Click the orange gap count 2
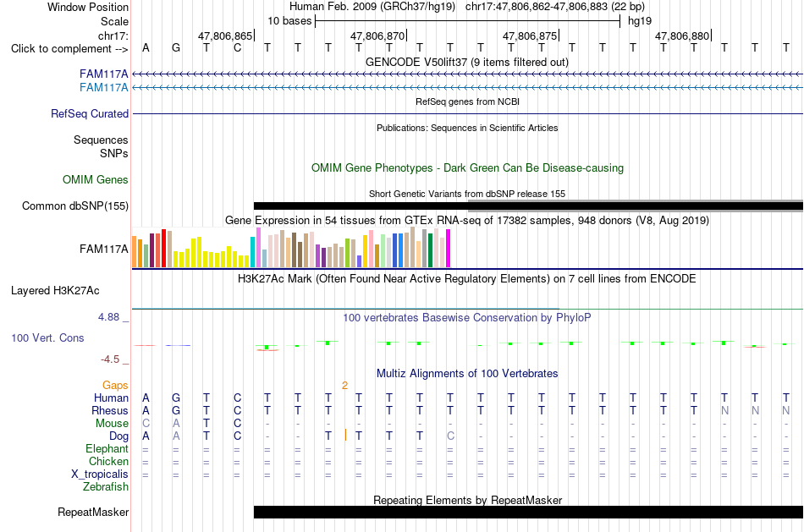Screen dimensions: 804x532 pyautogui.click(x=344, y=386)
